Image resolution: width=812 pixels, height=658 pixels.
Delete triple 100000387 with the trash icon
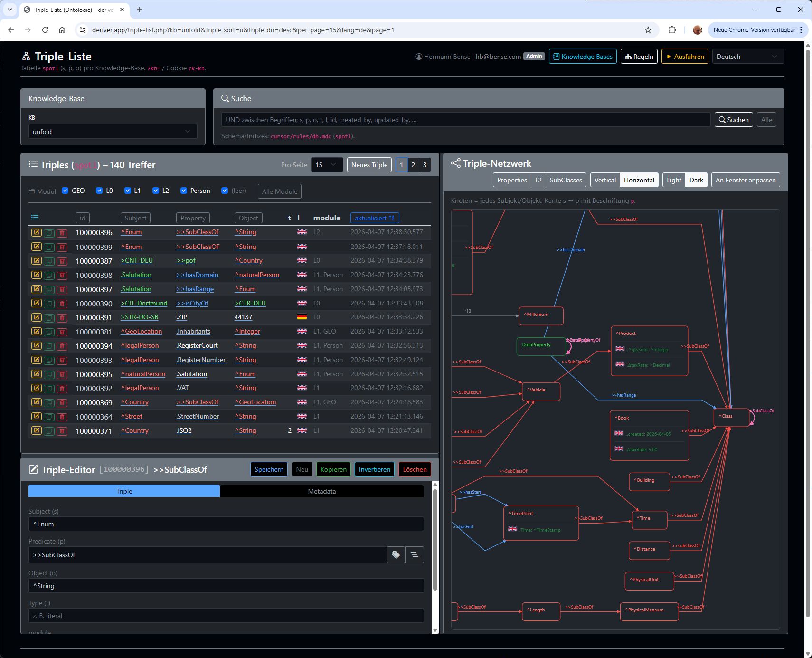click(62, 261)
